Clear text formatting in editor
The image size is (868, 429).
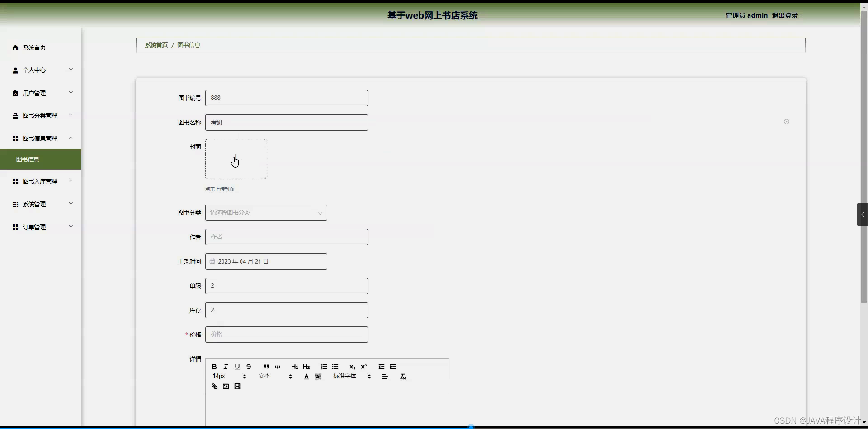(403, 377)
